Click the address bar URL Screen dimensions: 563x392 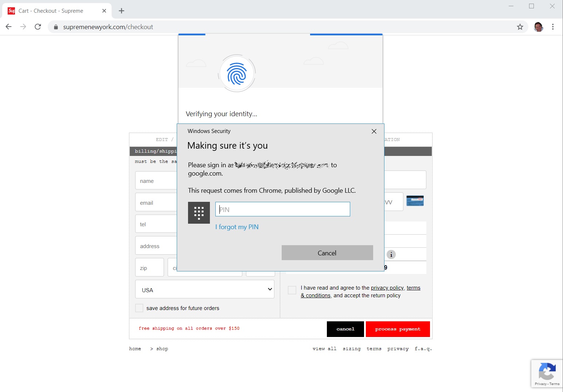click(108, 27)
